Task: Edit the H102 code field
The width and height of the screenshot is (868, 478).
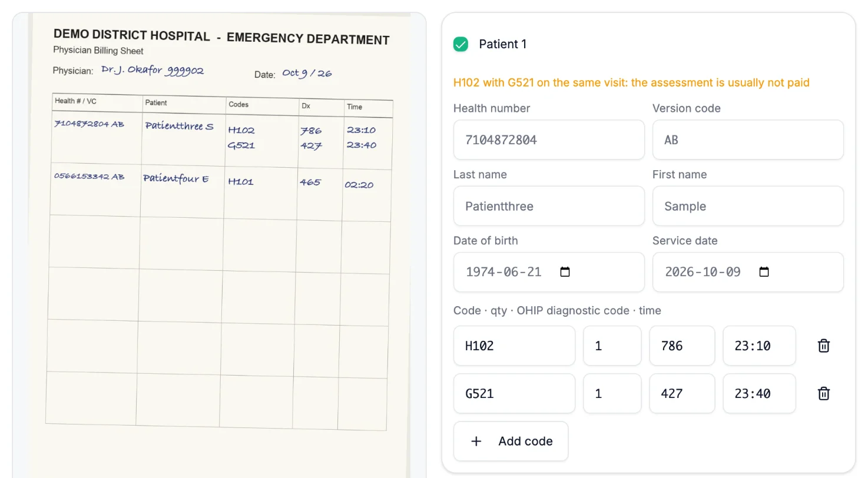Action: [x=514, y=346]
